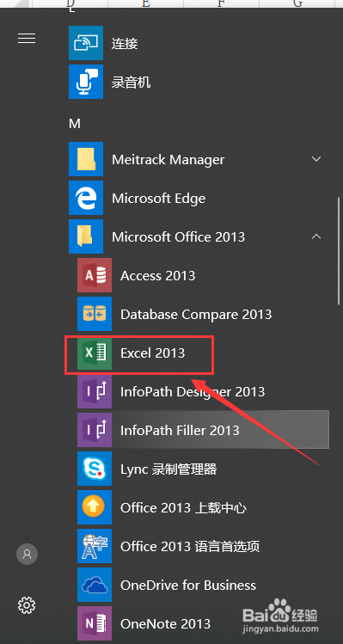Open Database Compare 2013
Screen dimensions: 343x644
199,314
